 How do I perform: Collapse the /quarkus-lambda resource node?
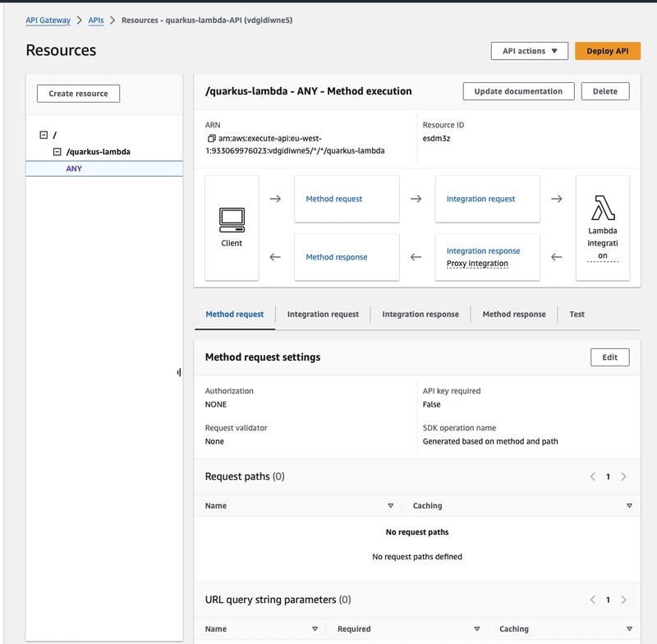[57, 152]
